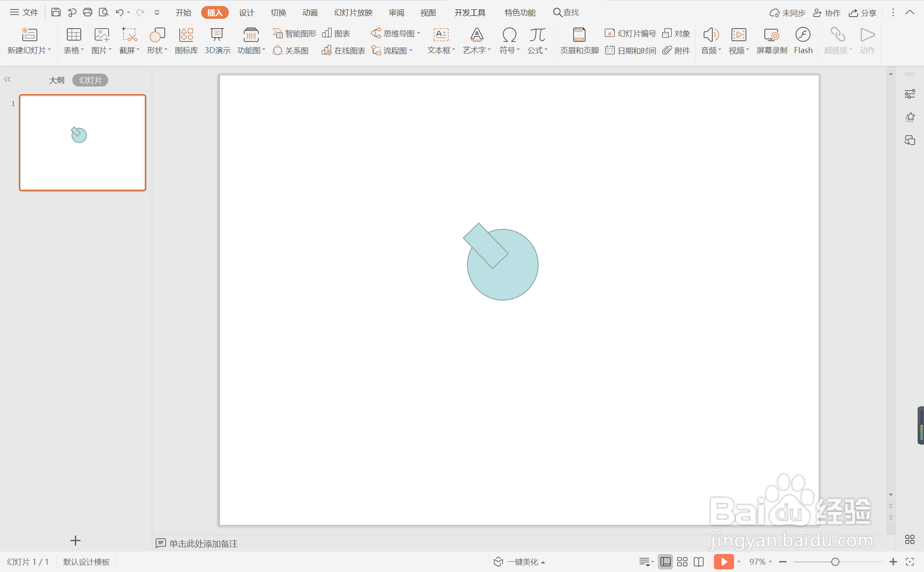Open the 幻灯片放映 slideshow tab

tap(353, 12)
